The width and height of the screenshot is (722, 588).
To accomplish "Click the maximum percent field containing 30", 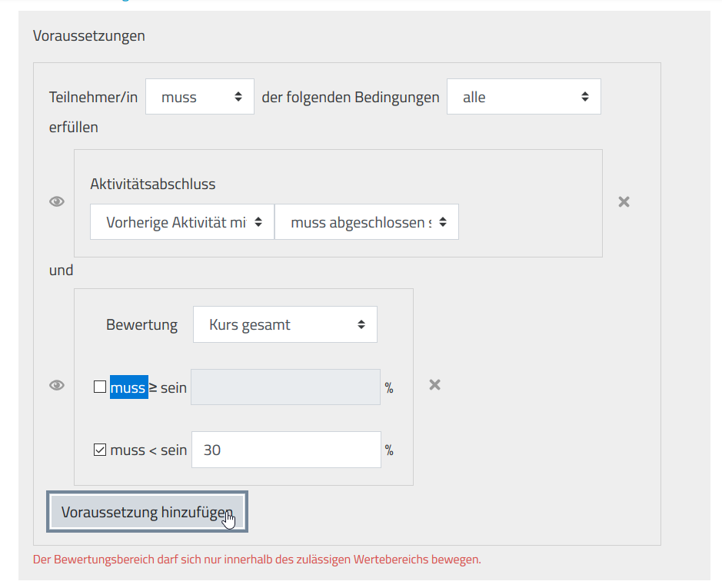I will tap(286, 450).
